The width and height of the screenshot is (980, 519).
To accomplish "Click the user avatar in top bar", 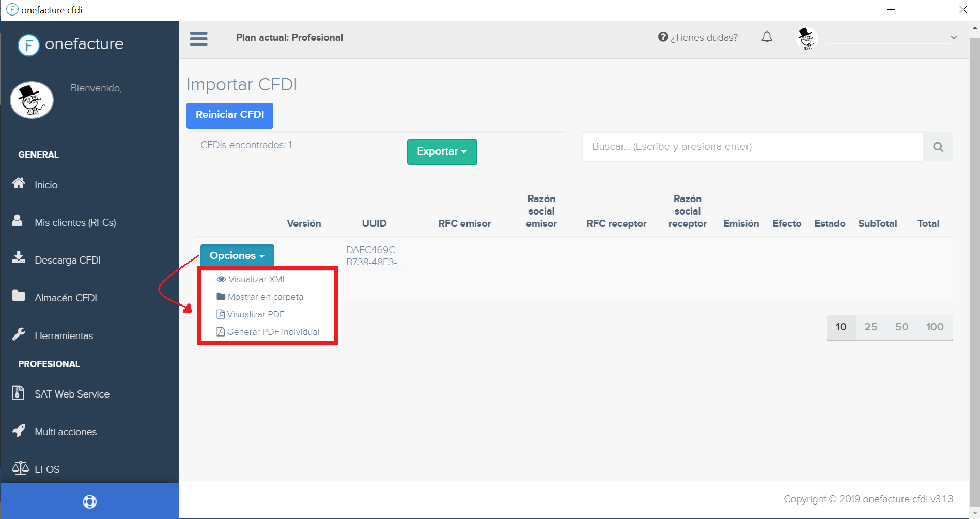I will 807,38.
